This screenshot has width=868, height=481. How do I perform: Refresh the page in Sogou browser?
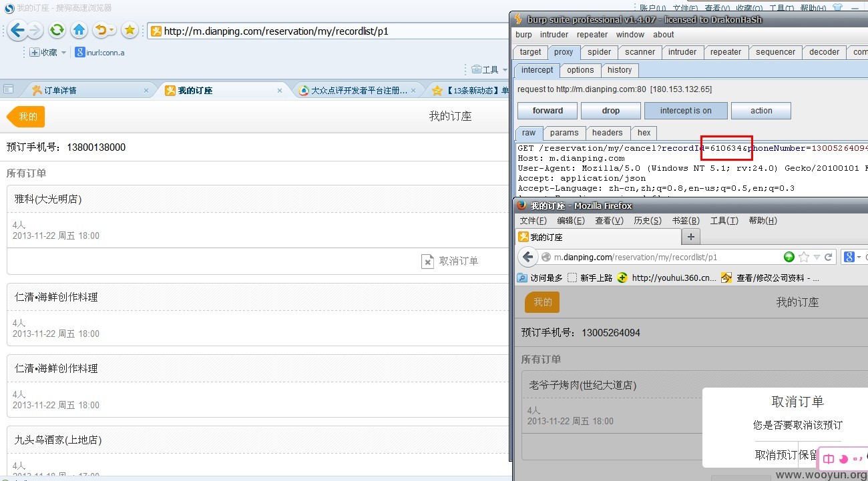(57, 30)
